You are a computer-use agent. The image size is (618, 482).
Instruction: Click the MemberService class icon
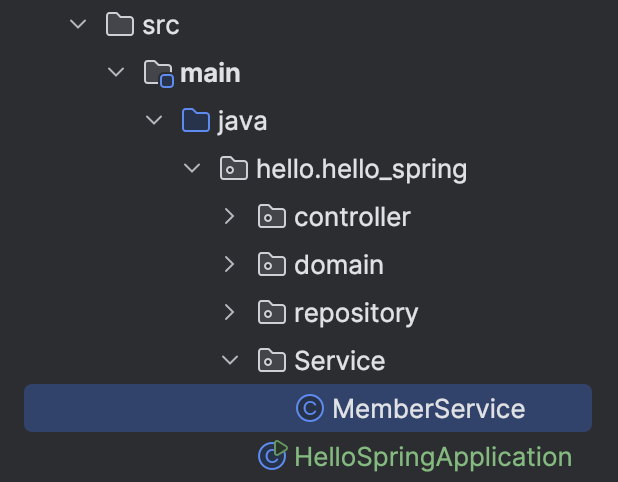pos(310,408)
